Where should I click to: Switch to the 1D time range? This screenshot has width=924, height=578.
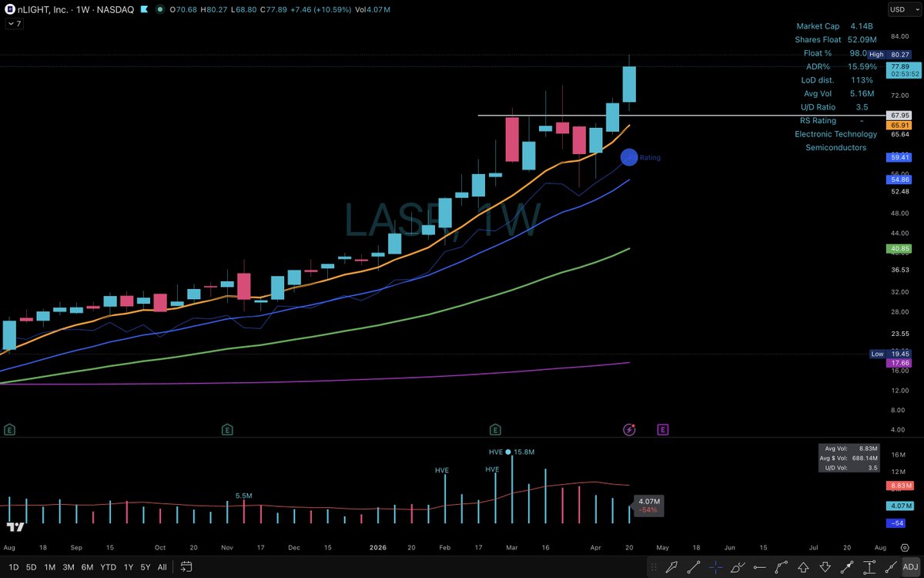tap(13, 567)
